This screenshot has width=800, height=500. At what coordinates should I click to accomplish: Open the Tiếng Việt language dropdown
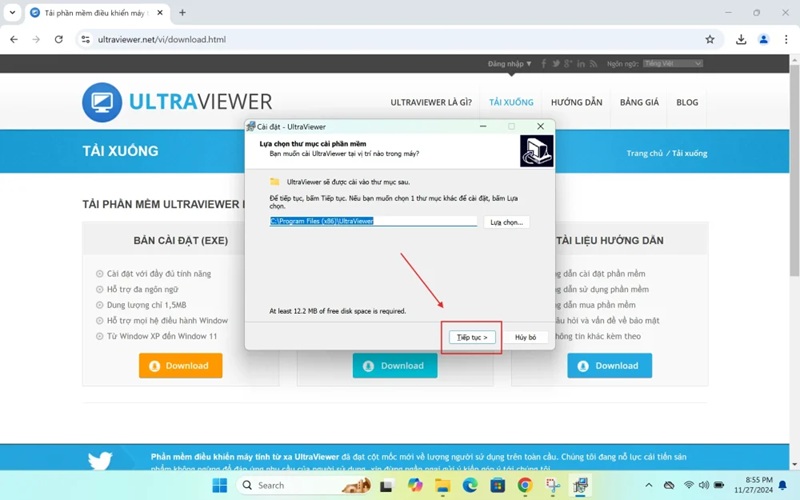click(673, 64)
